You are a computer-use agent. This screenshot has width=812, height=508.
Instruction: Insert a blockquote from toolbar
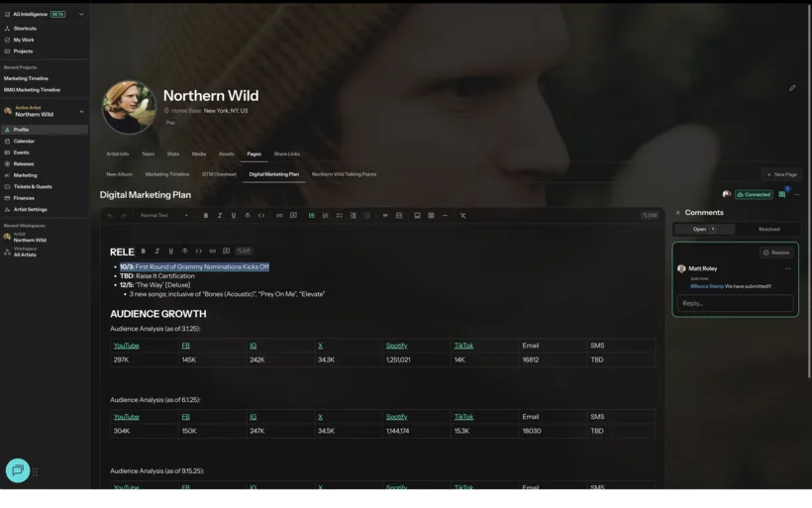(385, 216)
